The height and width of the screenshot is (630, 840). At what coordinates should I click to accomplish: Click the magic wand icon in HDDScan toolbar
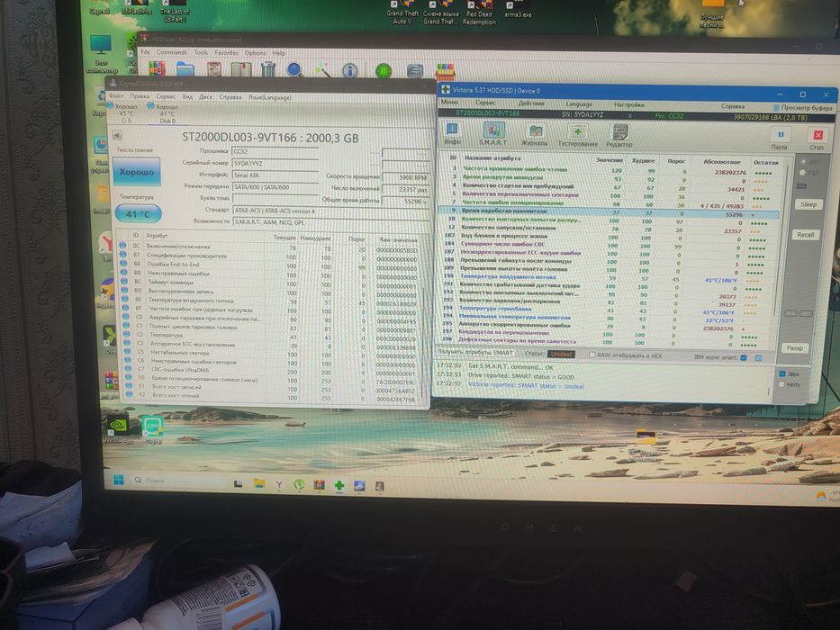click(322, 70)
